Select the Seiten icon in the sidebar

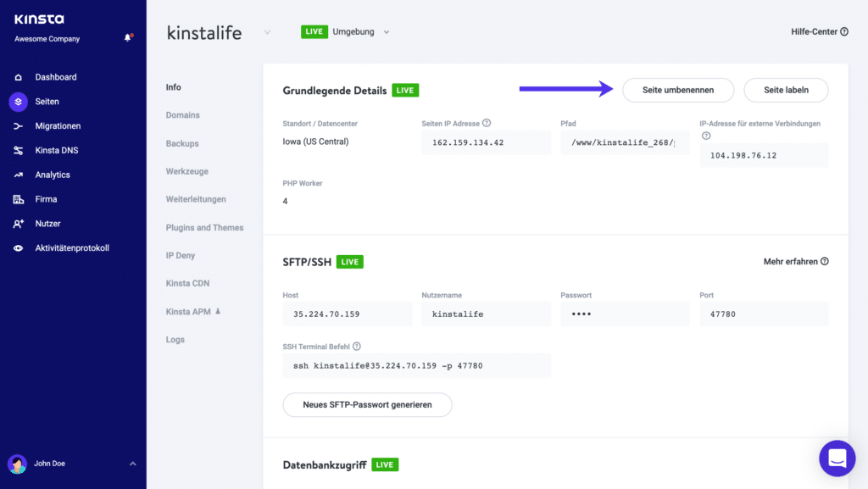click(x=19, y=101)
